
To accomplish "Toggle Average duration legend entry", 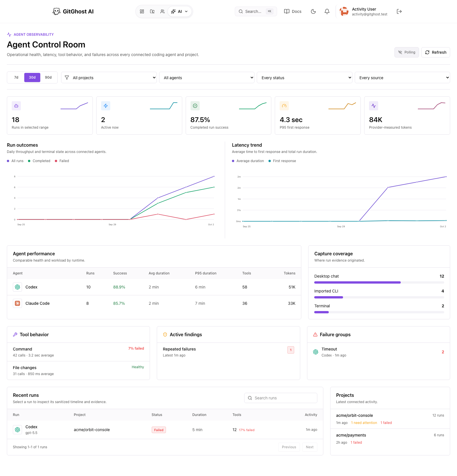I will [x=248, y=161].
